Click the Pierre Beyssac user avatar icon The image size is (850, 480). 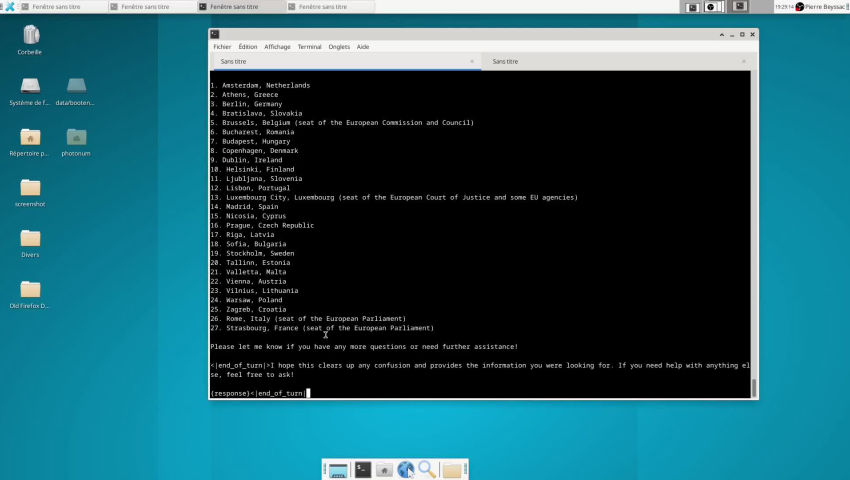(x=800, y=7)
